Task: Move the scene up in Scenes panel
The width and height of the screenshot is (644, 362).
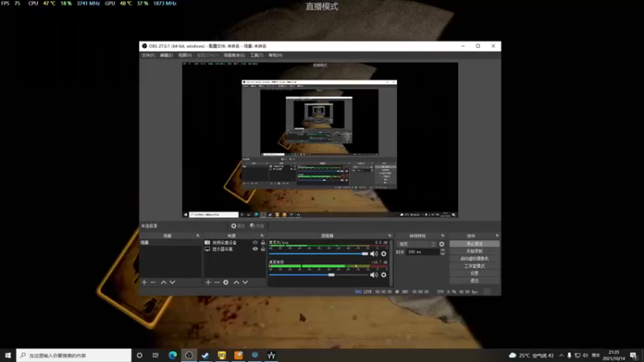Action: tap(163, 282)
